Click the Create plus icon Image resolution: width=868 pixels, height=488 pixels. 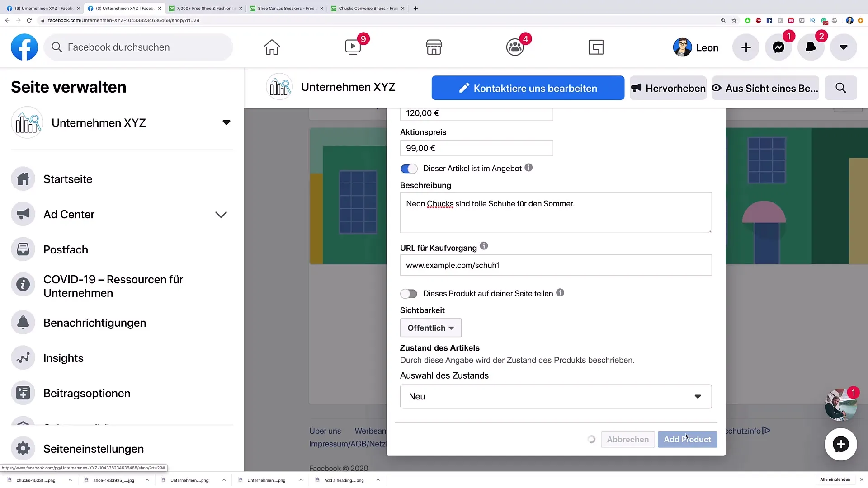(745, 47)
